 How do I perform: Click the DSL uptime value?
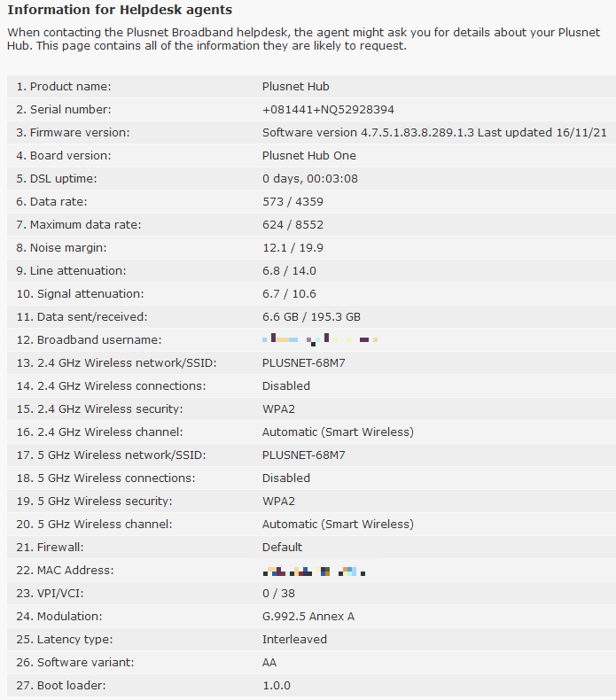click(309, 179)
